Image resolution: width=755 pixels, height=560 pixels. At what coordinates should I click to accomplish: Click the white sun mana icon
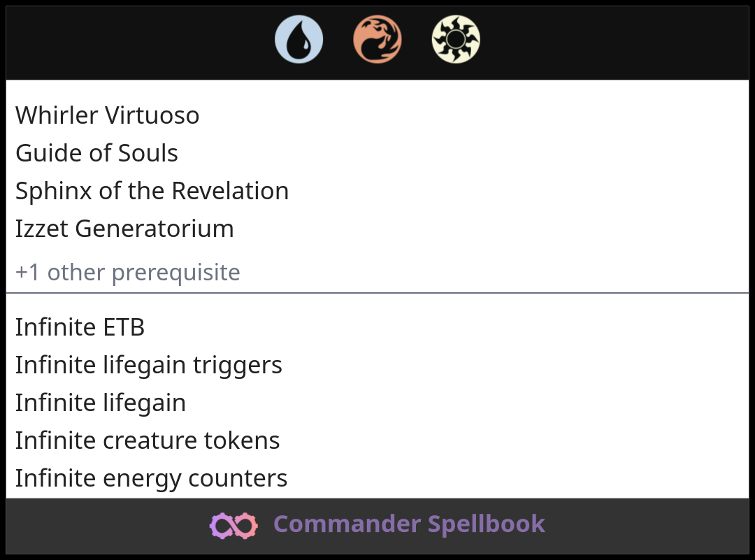click(x=456, y=39)
